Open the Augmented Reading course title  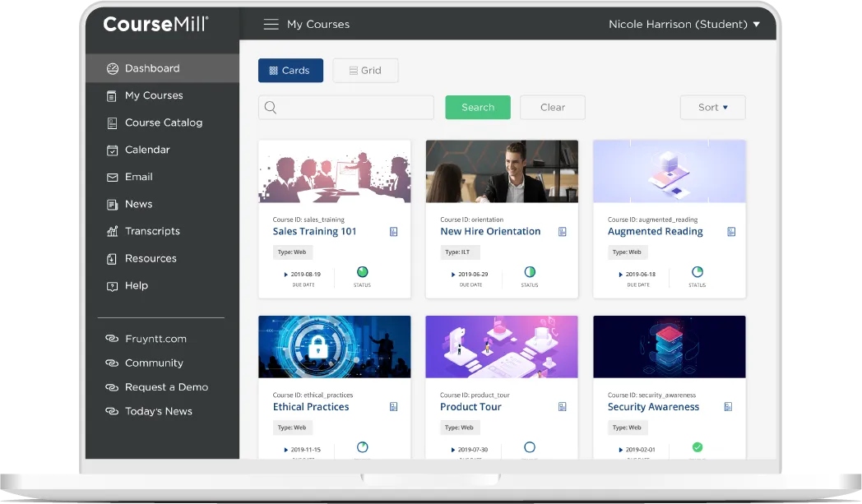tap(656, 231)
